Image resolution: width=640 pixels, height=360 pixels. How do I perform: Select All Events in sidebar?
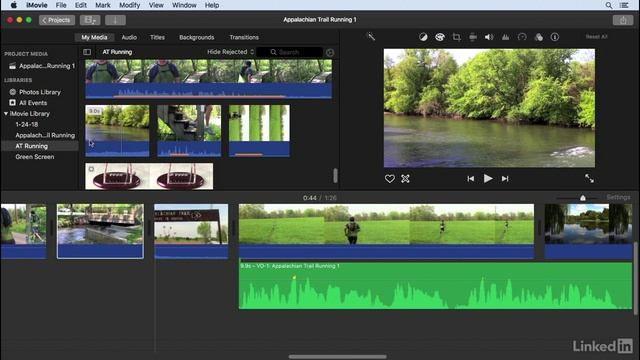[x=33, y=103]
